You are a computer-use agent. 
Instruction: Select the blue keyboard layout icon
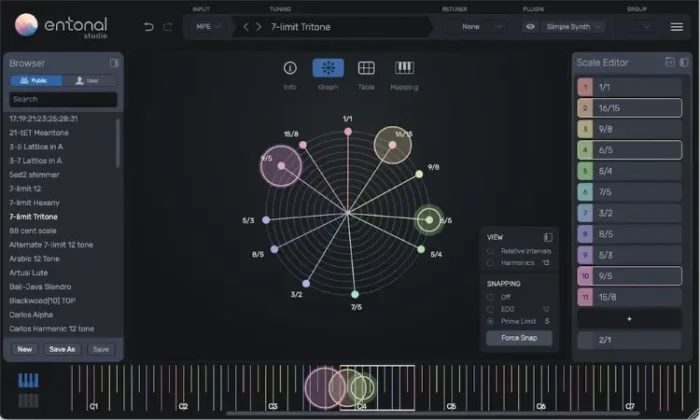click(29, 381)
